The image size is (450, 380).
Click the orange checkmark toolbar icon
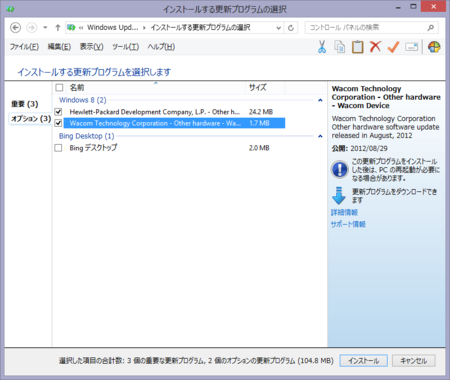click(393, 47)
